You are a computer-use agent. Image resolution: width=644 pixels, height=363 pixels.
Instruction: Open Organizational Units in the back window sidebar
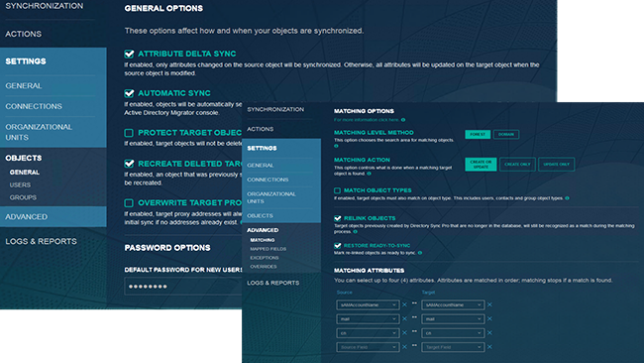[x=39, y=132]
